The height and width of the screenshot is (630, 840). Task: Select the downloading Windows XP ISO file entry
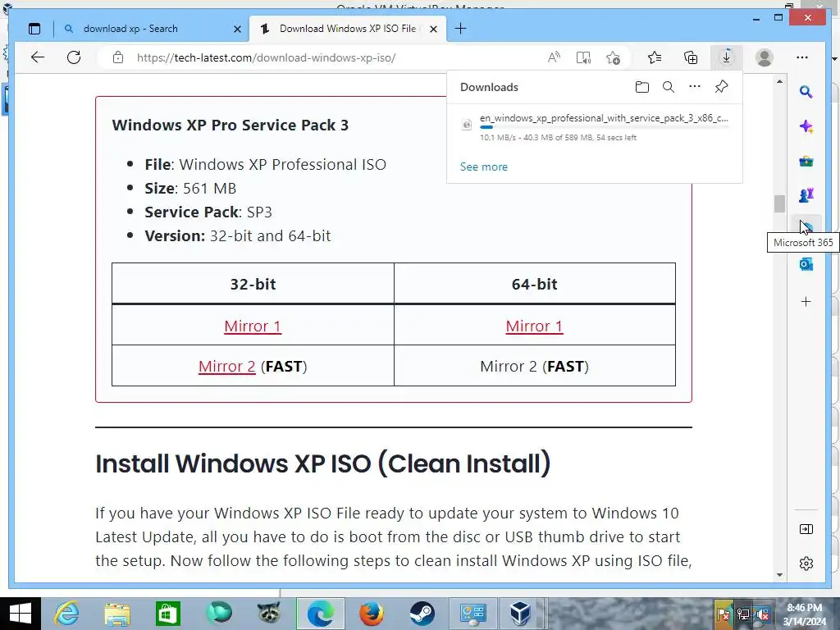[x=595, y=127]
